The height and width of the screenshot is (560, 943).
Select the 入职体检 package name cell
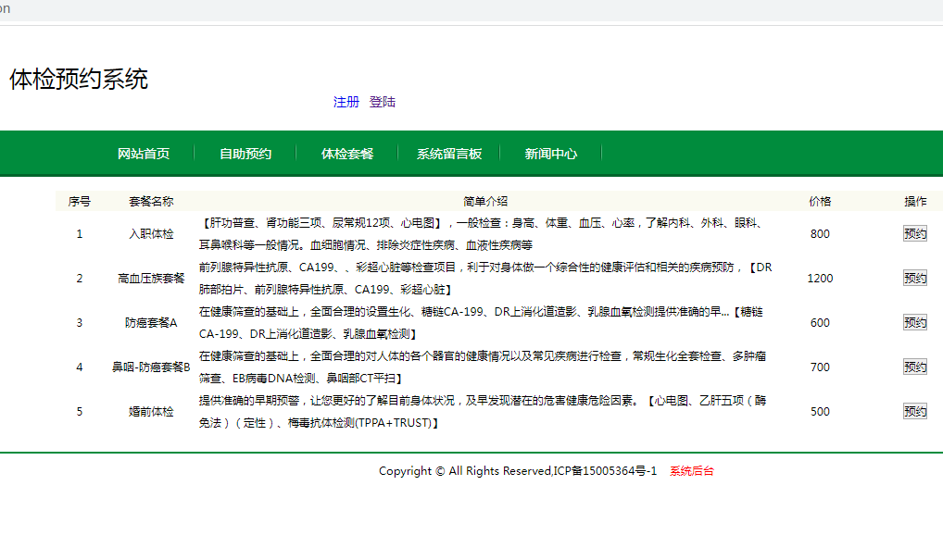(x=151, y=234)
